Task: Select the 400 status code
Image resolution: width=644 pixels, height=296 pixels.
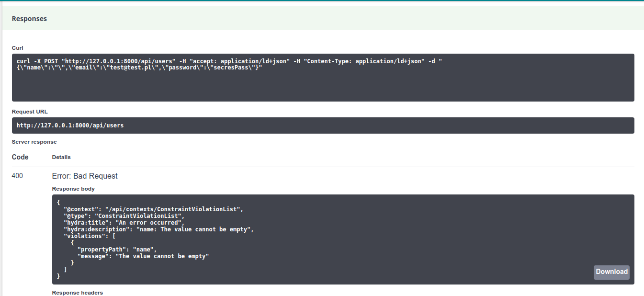Action: [x=17, y=176]
